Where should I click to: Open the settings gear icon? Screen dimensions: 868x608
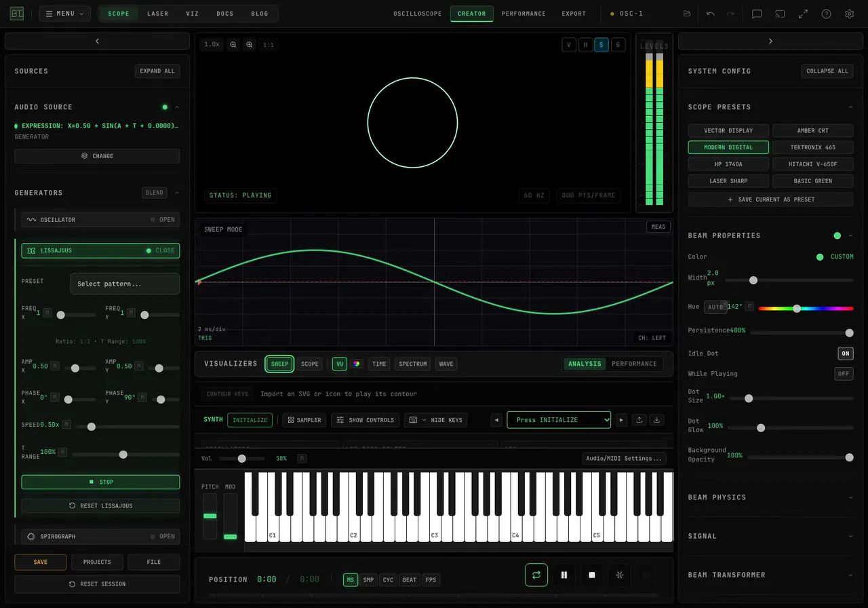pyautogui.click(x=849, y=14)
